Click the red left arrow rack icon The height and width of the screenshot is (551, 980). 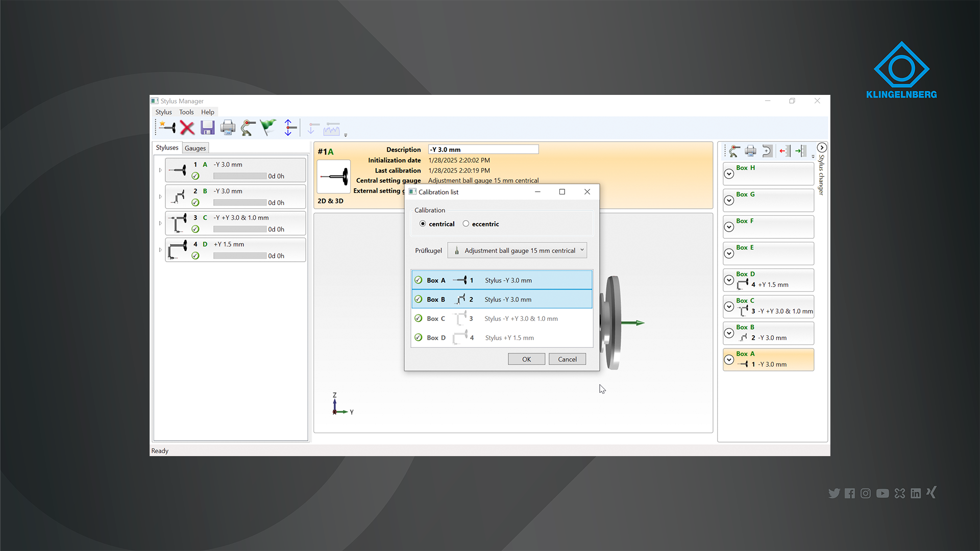click(x=785, y=151)
